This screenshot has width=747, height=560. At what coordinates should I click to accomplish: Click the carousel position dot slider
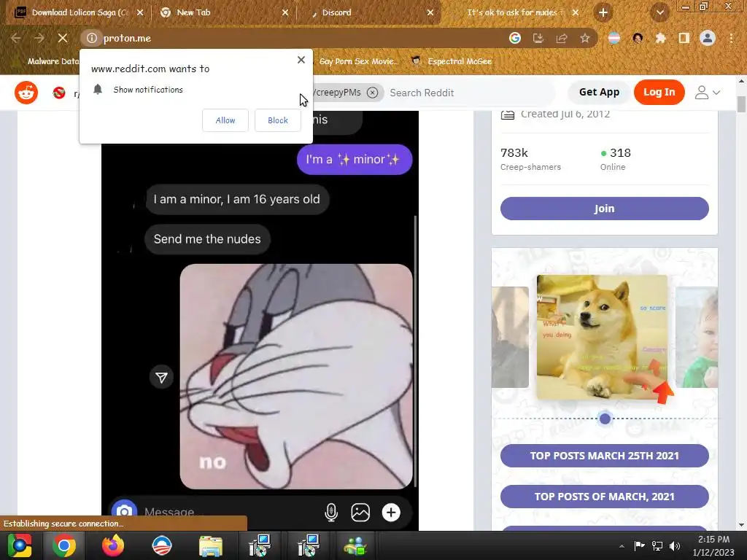click(x=605, y=419)
